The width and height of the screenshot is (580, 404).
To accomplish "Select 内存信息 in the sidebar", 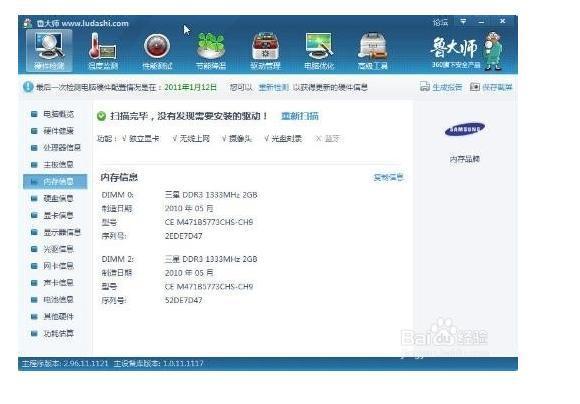I will [55, 182].
